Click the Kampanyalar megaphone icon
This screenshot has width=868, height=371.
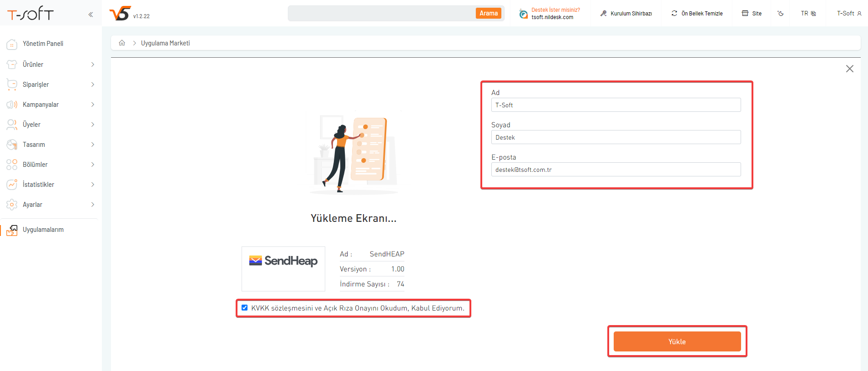pyautogui.click(x=12, y=105)
